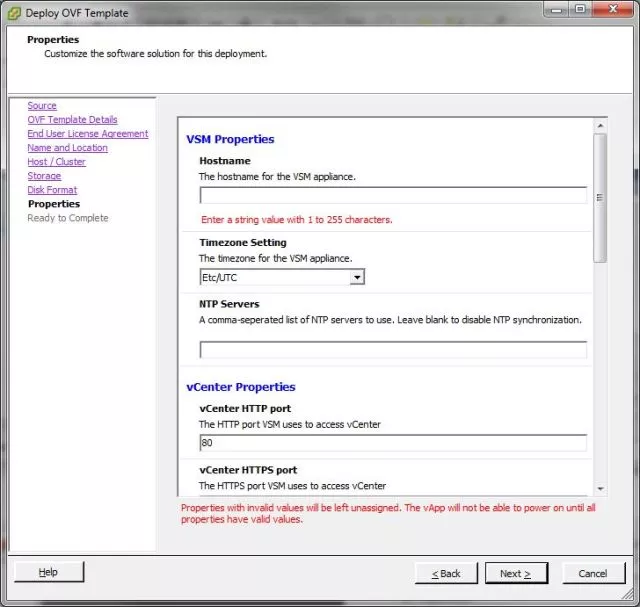This screenshot has height=607, width=640.
Task: Click the NTP Servers input field
Action: click(393, 350)
